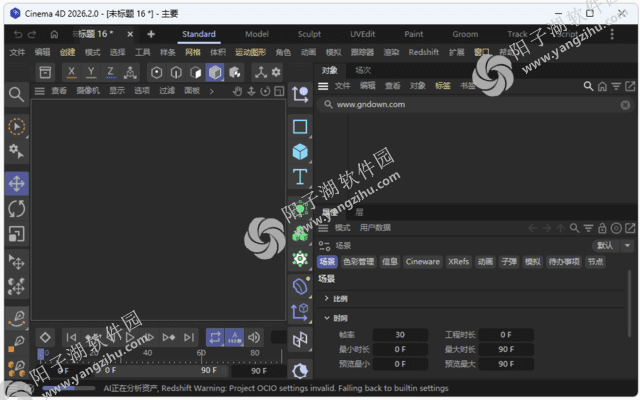The image size is (640, 400).
Task: Toggle timeline sound speaker
Action: [254, 337]
